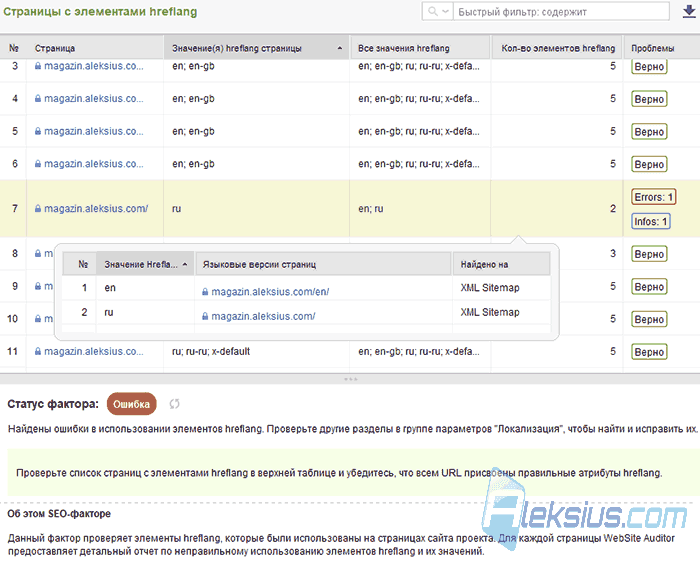Click the Кол-во элементов hreflang header

(x=557, y=48)
